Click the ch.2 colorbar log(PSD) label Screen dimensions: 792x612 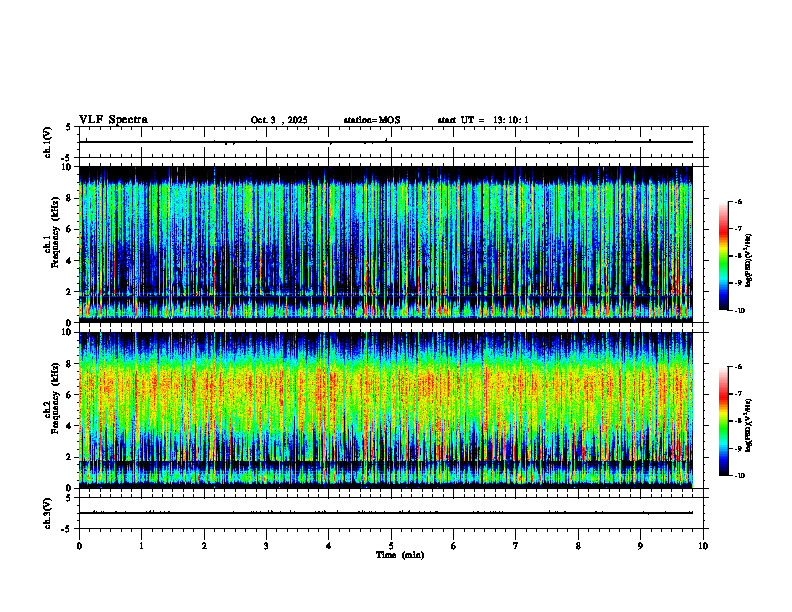point(749,425)
